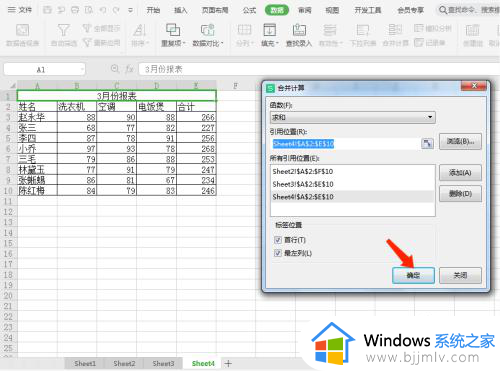Viewport: 500px width, 371px height.
Task: Click the collapse-dialog range picker icon
Action: pos(427,144)
